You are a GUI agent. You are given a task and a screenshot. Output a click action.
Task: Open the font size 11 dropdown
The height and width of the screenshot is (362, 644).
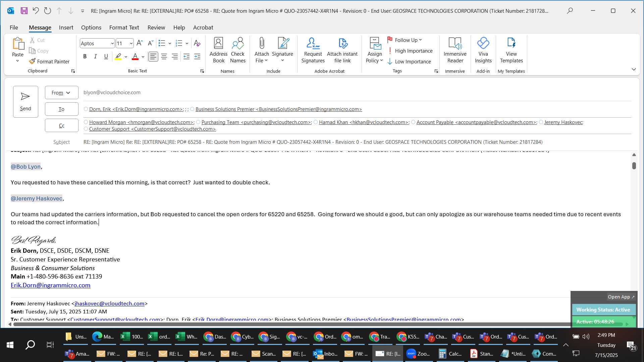(x=131, y=43)
